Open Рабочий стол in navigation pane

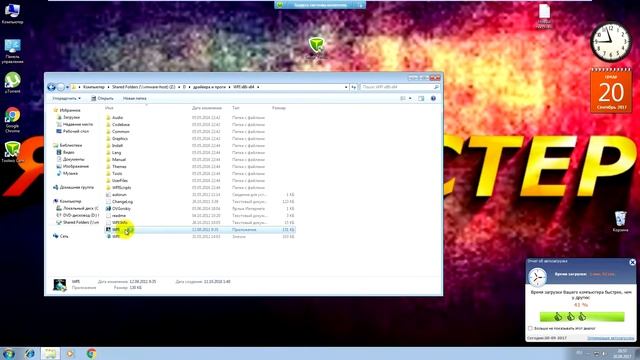click(x=76, y=131)
